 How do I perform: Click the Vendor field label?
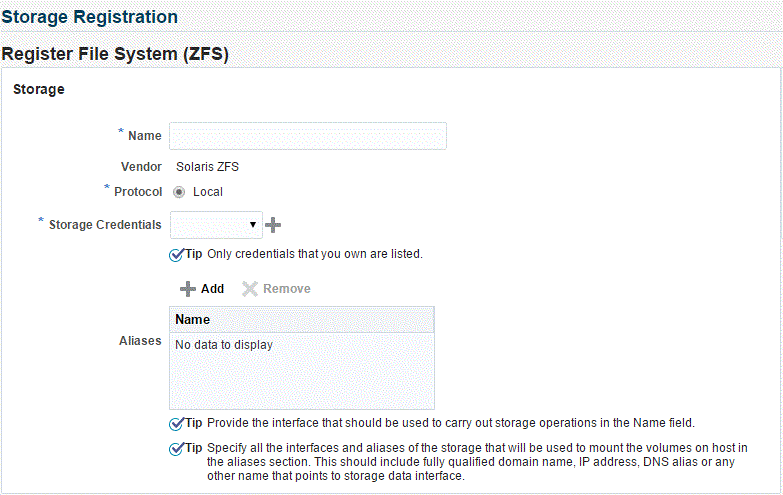tap(141, 167)
